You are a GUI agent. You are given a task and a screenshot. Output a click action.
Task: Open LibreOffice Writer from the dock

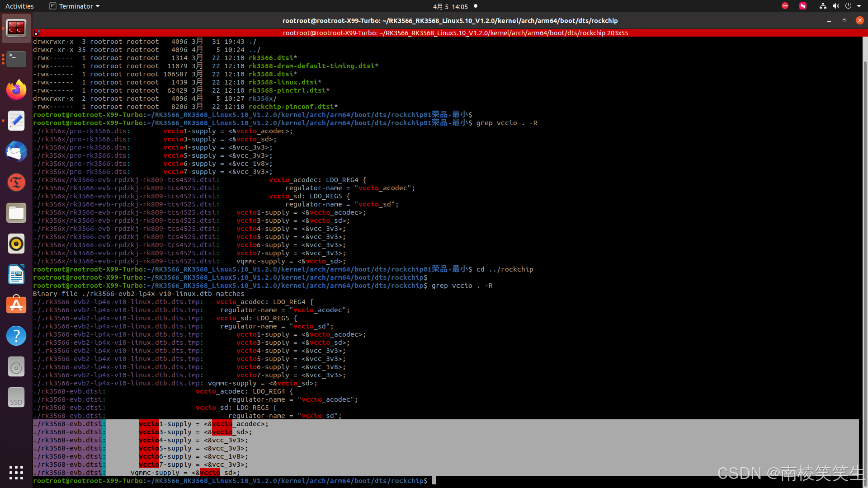coord(16,274)
